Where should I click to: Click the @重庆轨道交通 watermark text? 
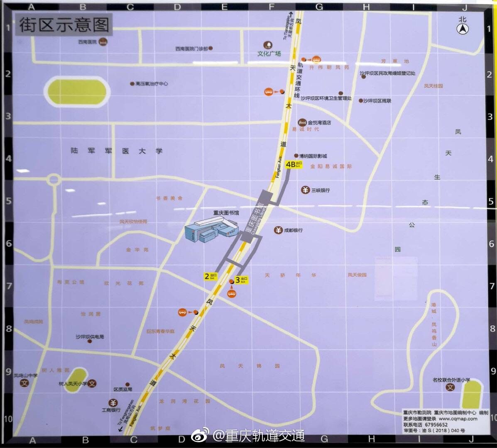(x=259, y=436)
